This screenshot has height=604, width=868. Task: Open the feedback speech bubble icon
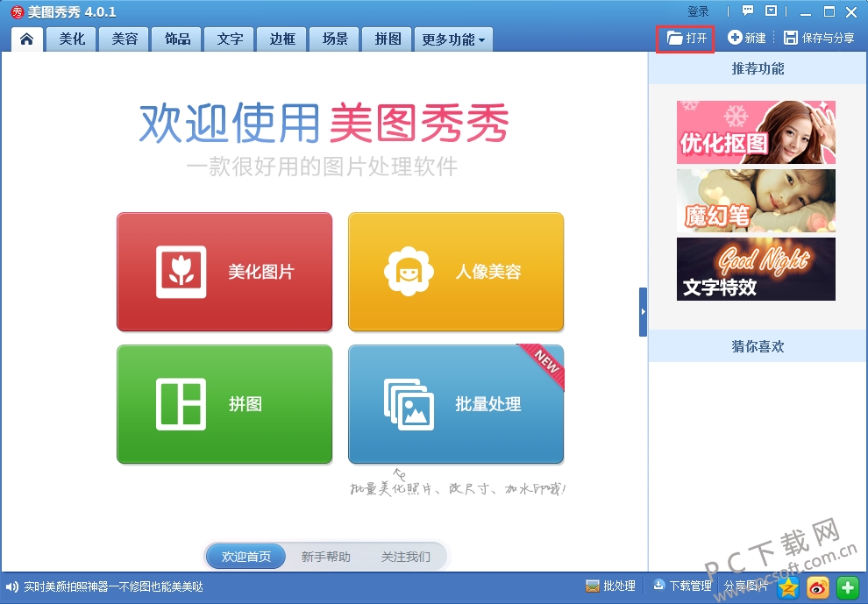tap(748, 11)
